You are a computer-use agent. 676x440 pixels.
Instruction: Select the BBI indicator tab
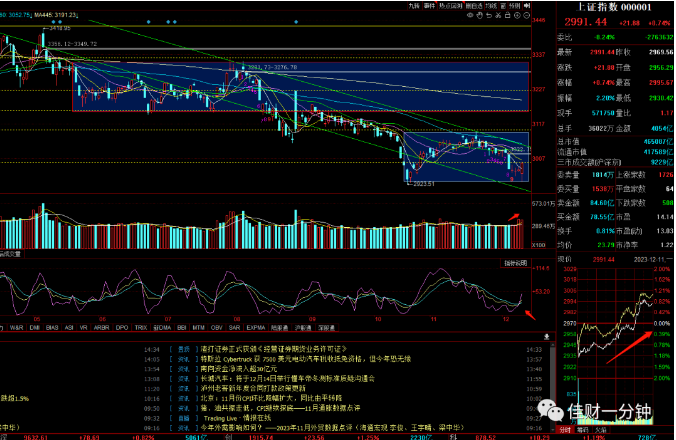(x=182, y=328)
